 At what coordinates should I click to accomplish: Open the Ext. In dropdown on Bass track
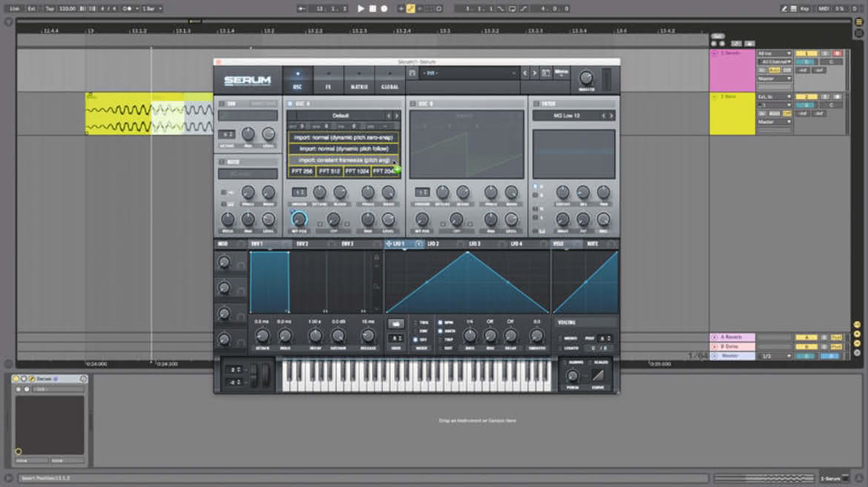click(x=775, y=97)
